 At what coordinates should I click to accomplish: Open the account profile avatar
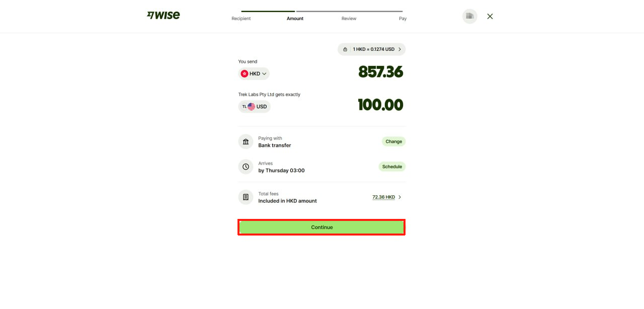coord(469,16)
